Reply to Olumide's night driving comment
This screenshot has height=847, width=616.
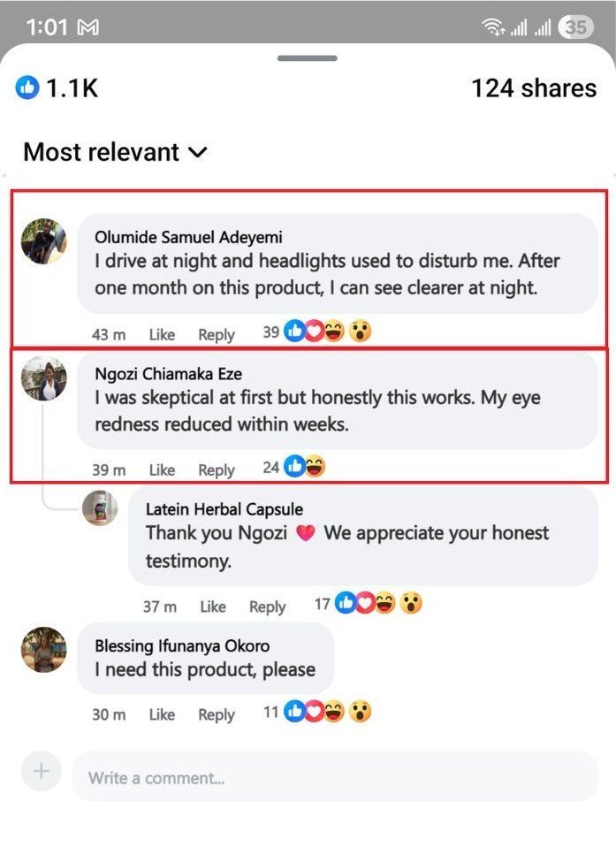(x=217, y=334)
